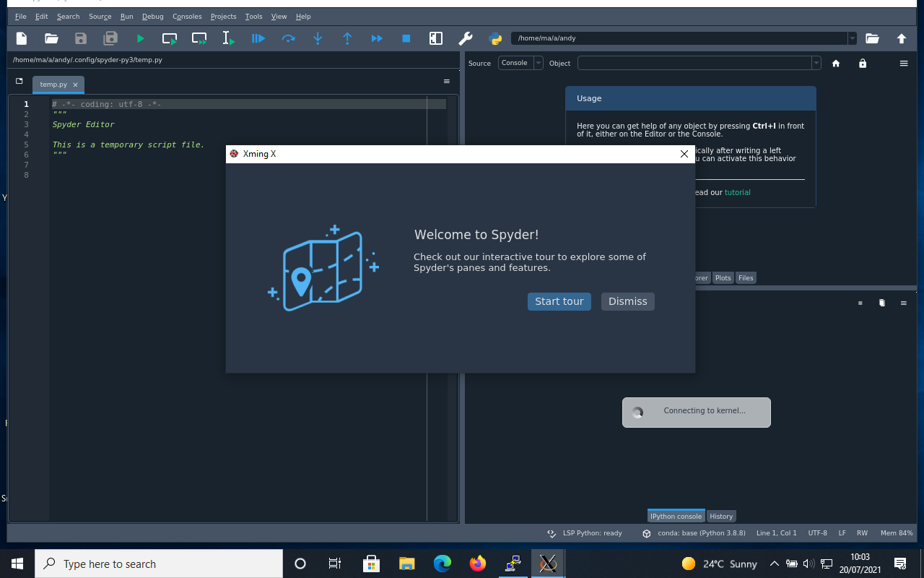Click the step into function icon
924x578 pixels.
pos(318,38)
